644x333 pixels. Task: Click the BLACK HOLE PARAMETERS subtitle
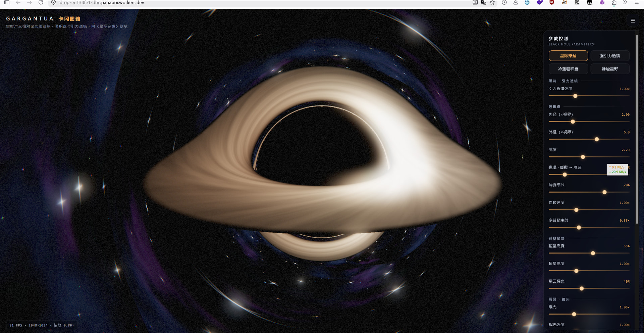click(x=571, y=44)
